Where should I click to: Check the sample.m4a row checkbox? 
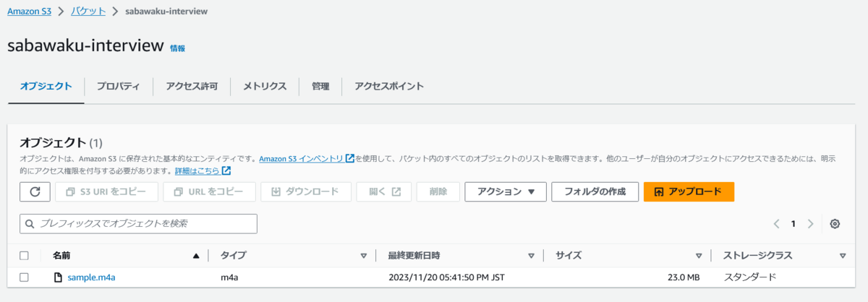coord(25,277)
